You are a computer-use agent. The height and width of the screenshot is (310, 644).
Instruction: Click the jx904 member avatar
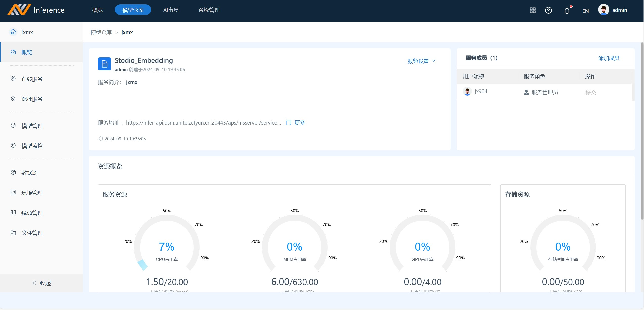[x=467, y=91]
